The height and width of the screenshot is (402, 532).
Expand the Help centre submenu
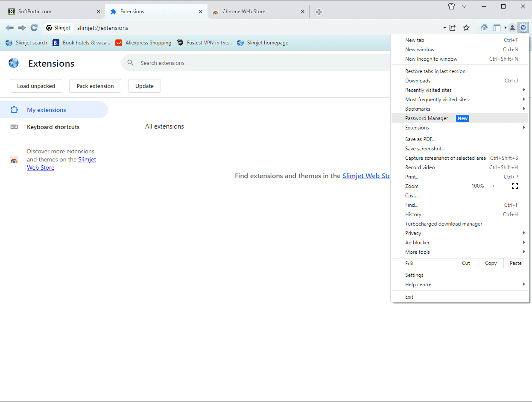pyautogui.click(x=460, y=285)
